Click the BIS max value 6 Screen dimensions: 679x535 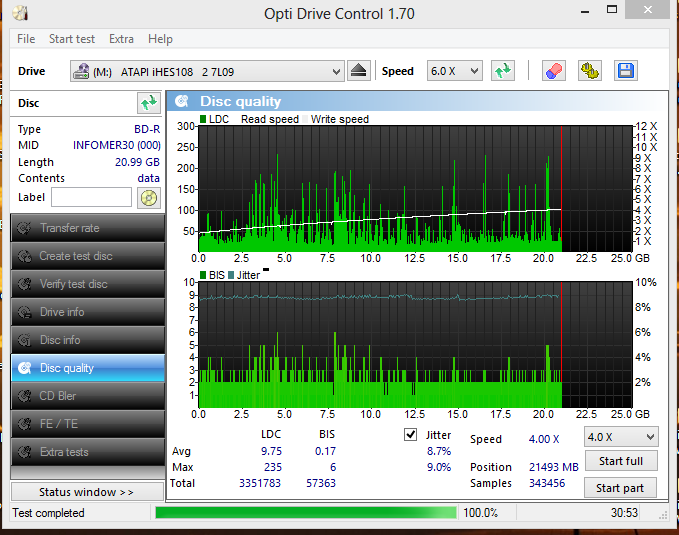[x=333, y=467]
